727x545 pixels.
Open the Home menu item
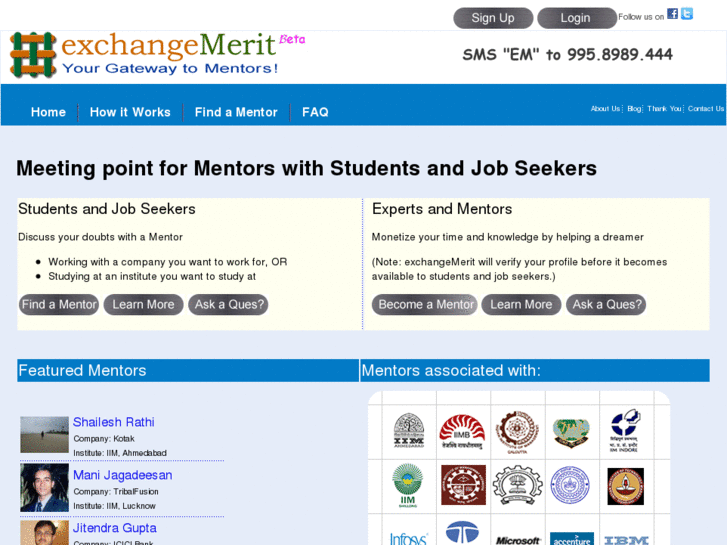[x=48, y=112]
